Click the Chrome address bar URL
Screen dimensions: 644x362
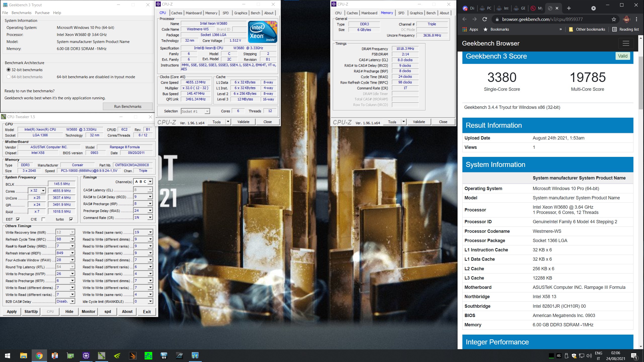click(x=542, y=19)
